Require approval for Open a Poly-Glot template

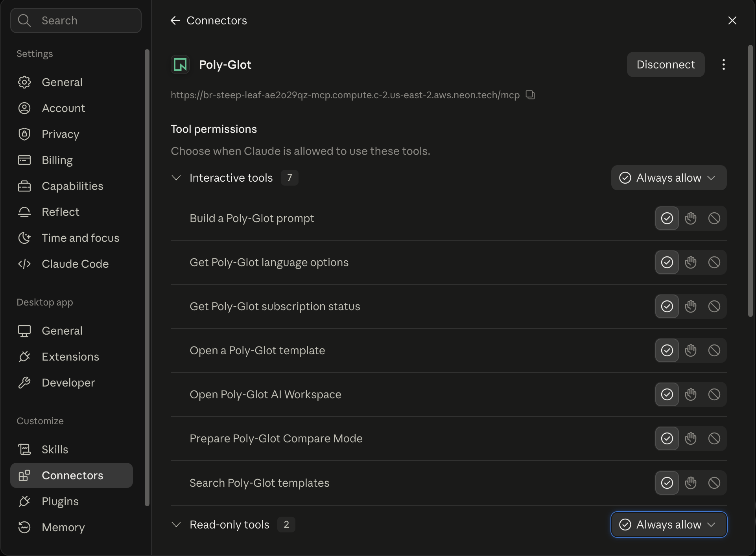691,350
